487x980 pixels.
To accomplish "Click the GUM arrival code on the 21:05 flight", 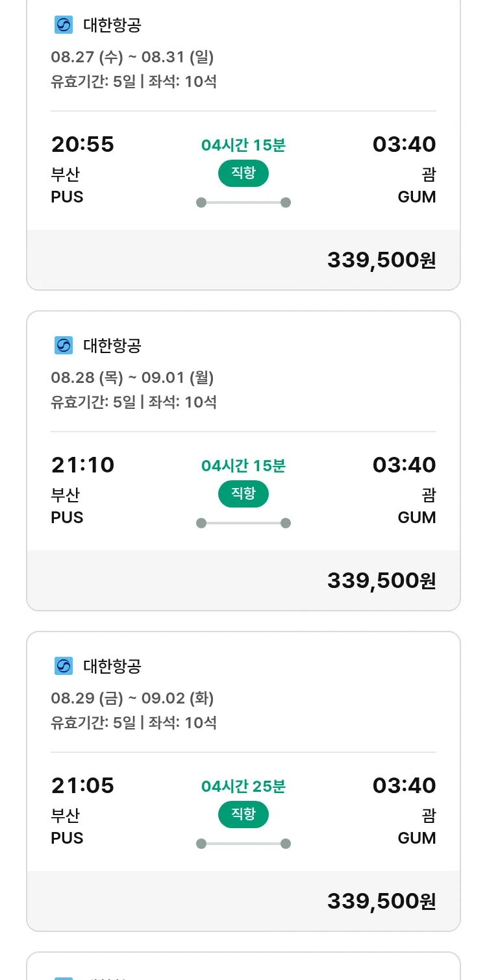I will point(416,838).
